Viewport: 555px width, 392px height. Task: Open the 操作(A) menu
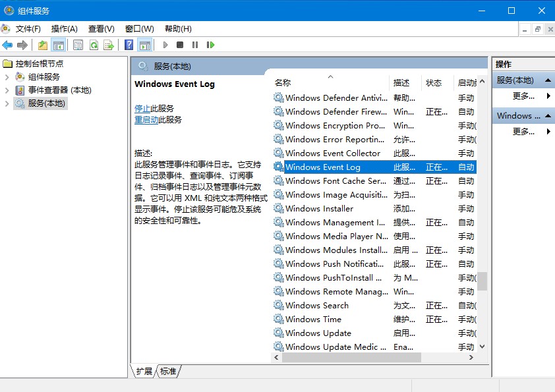[x=63, y=28]
